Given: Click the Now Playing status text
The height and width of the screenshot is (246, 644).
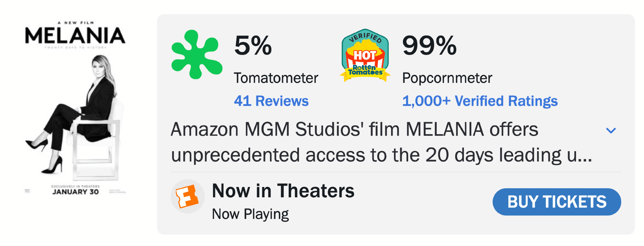Looking at the screenshot, I should click(x=250, y=214).
